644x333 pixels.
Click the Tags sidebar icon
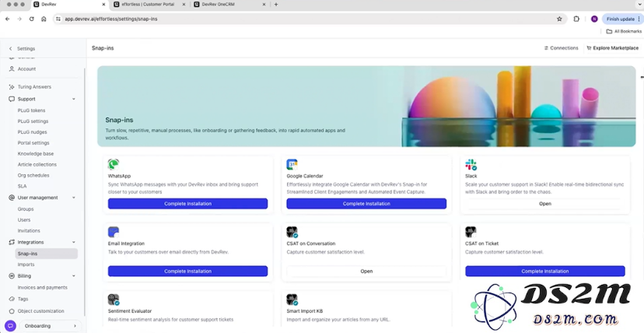[x=12, y=299]
